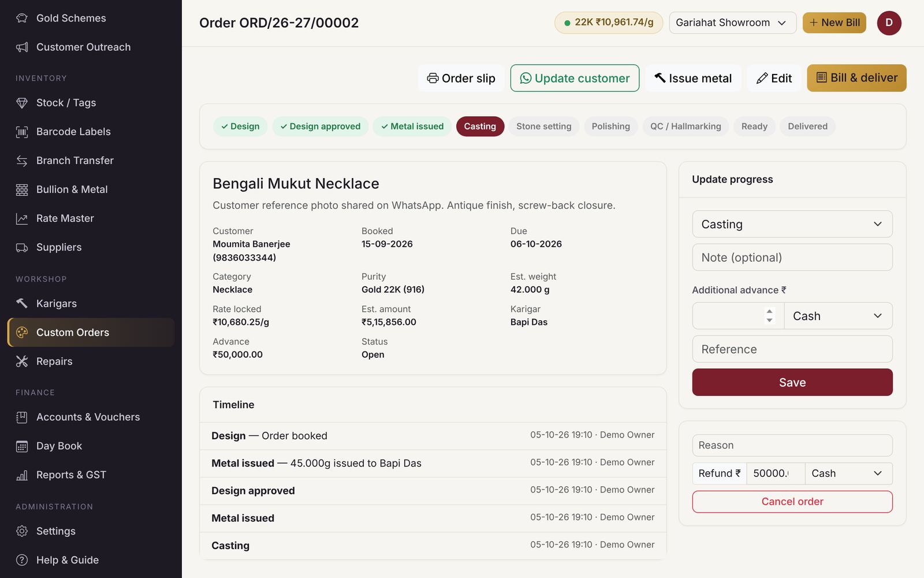Open Rate Master via its chart icon
Screen dimensions: 924x578
22,218
